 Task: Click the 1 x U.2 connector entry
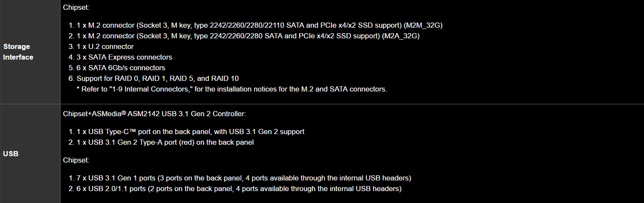pyautogui.click(x=105, y=47)
